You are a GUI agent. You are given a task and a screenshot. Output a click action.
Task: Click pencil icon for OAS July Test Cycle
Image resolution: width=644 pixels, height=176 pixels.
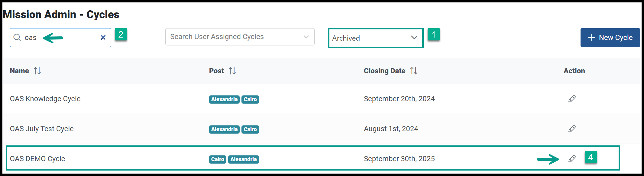[572, 129]
